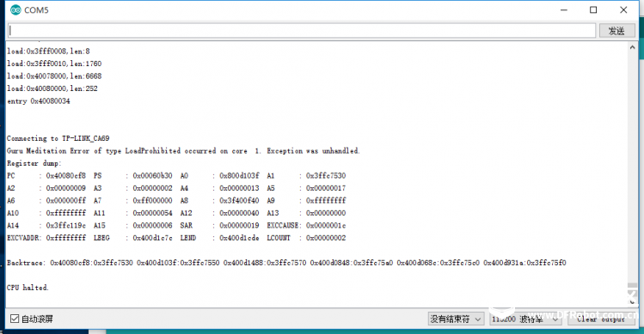
Task: Click the 'Connecting to TP-LINK_CA69' line
Action: tap(58, 138)
